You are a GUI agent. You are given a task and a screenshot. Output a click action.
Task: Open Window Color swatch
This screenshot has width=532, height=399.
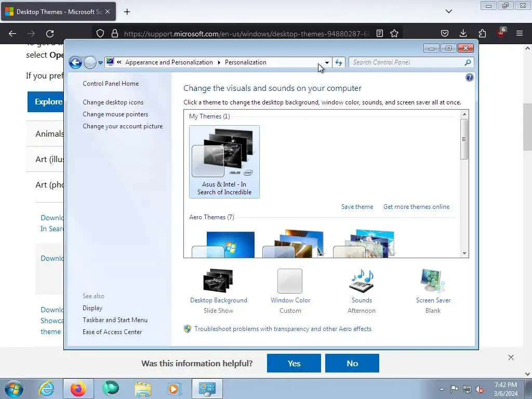pos(290,281)
